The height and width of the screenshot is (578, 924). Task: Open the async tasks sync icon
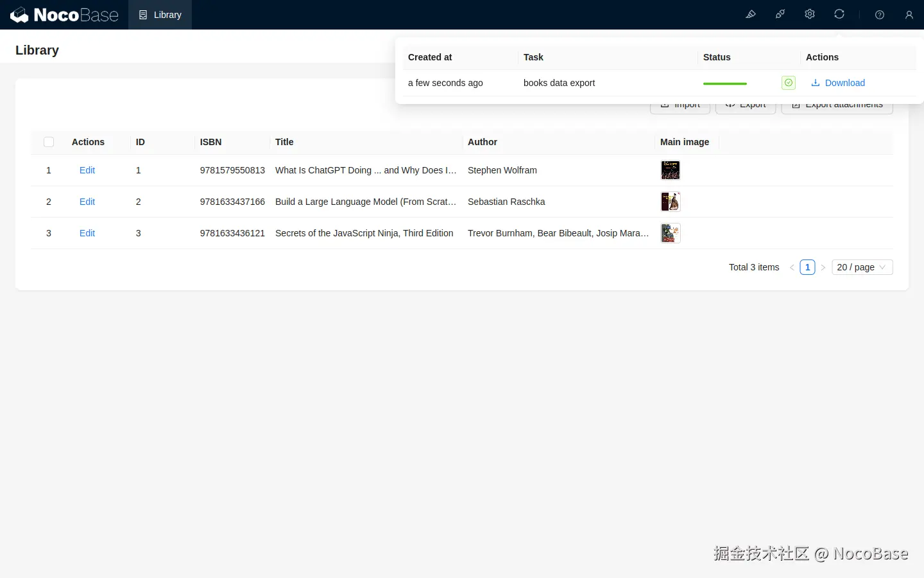(x=839, y=14)
